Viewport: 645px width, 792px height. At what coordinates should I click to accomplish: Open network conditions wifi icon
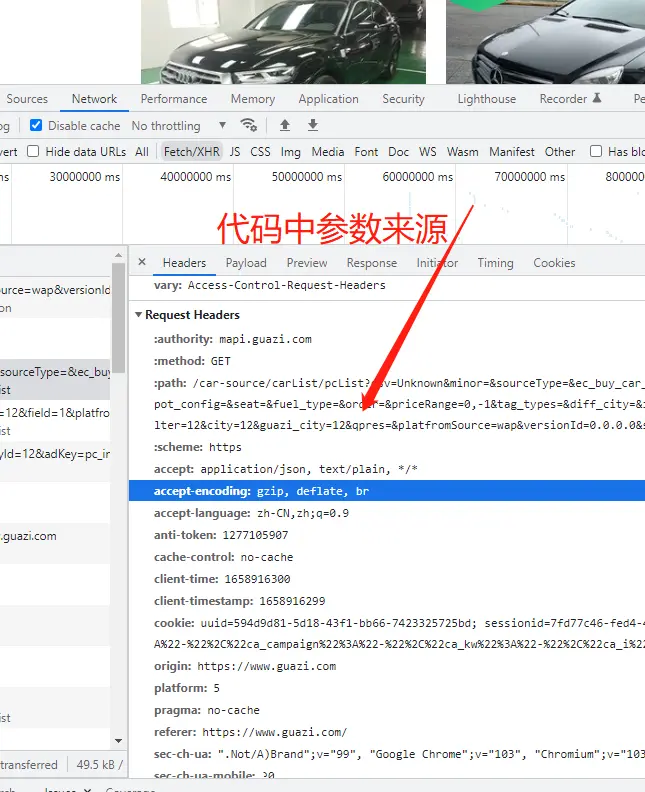pyautogui.click(x=248, y=125)
